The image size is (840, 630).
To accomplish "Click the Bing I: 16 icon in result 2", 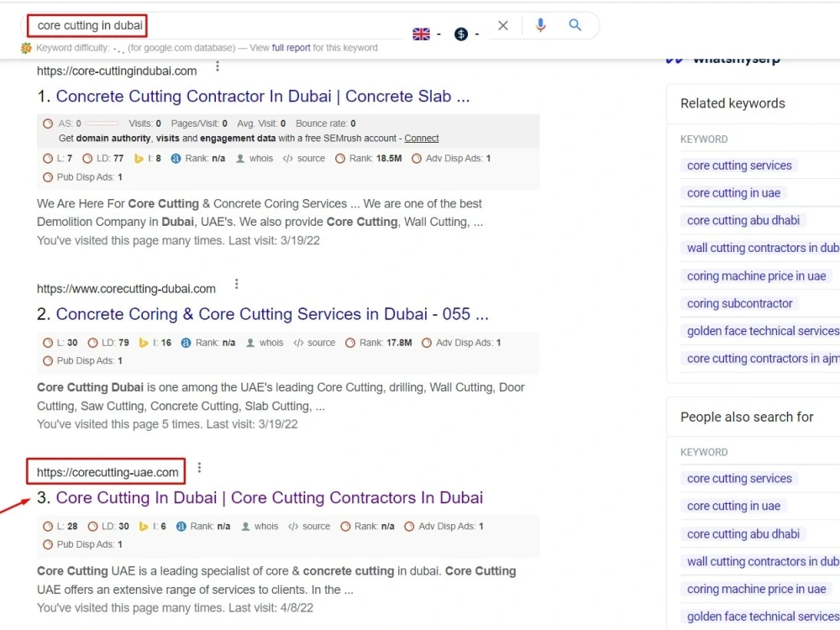I will coord(143,343).
